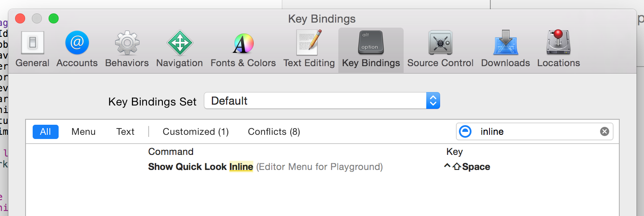Open the Downloads preferences pane
The image size is (644, 216).
(505, 49)
